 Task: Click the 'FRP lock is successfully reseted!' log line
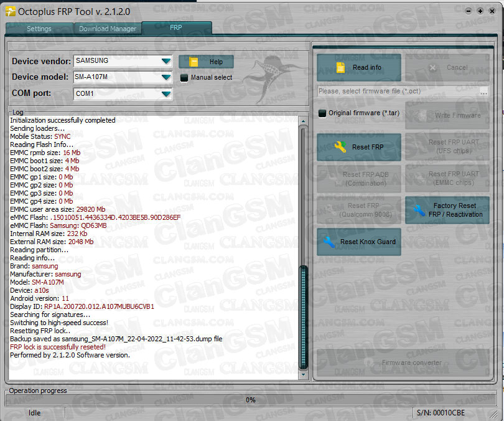pos(58,347)
